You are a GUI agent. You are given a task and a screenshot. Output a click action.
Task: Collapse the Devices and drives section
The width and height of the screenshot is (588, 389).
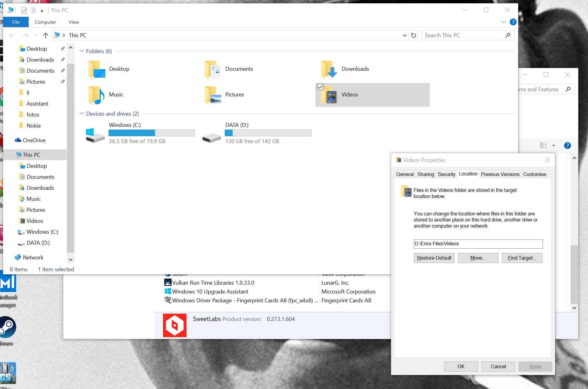82,113
